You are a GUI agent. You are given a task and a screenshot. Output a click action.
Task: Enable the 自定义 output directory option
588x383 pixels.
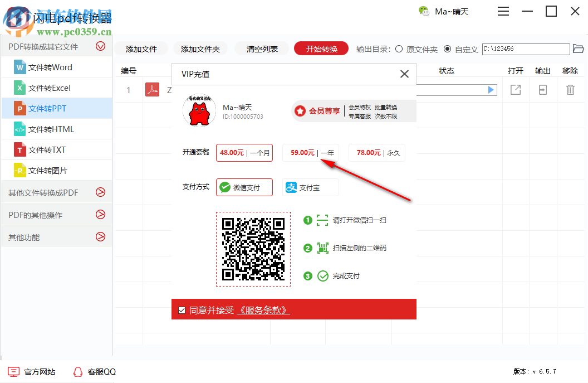point(447,49)
